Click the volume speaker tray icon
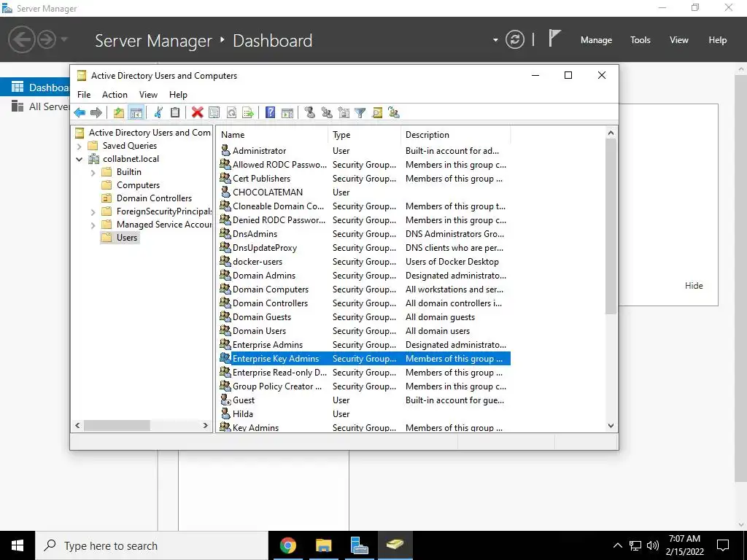This screenshot has width=747, height=560. [653, 545]
